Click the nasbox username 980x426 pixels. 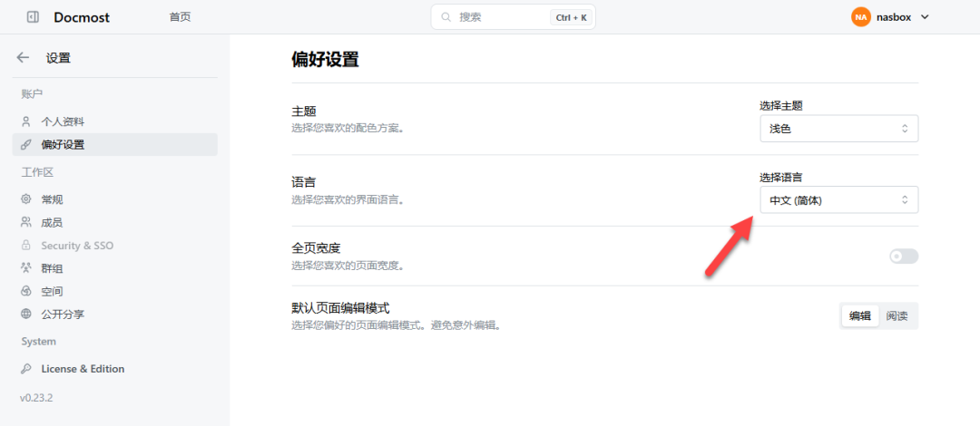[x=894, y=17]
